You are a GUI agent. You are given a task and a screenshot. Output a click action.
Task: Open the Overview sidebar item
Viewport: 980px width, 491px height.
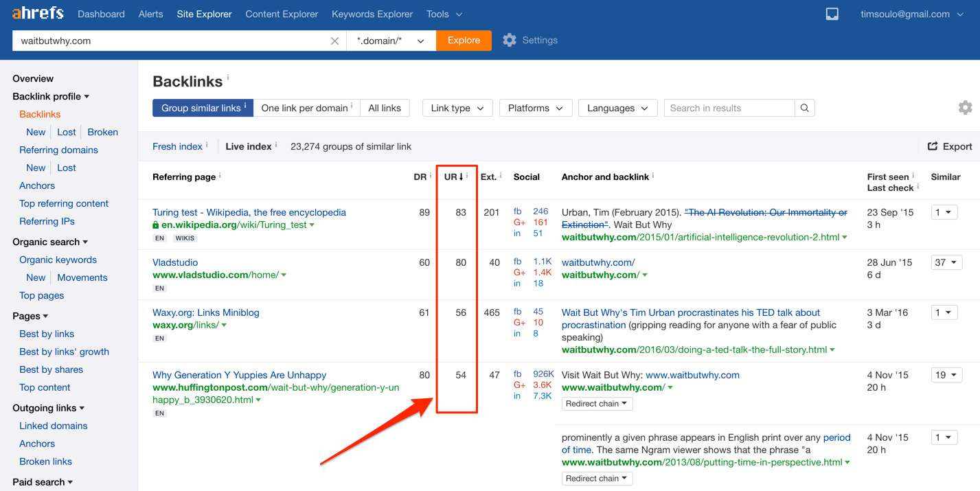(x=33, y=79)
